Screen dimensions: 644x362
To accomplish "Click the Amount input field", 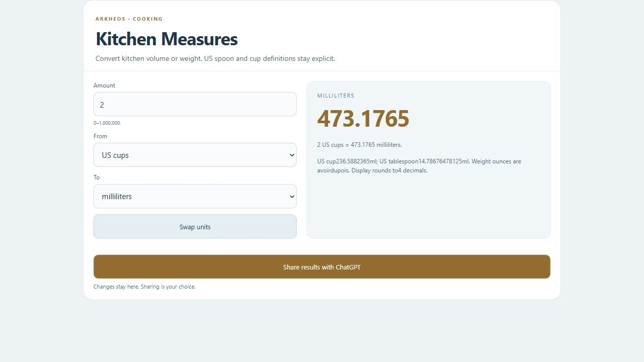I will 195,104.
